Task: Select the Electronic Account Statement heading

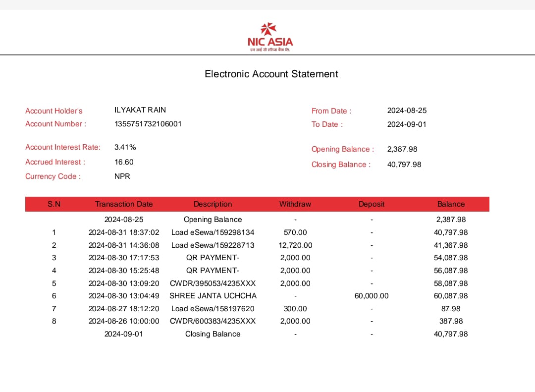Action: pyautogui.click(x=271, y=74)
